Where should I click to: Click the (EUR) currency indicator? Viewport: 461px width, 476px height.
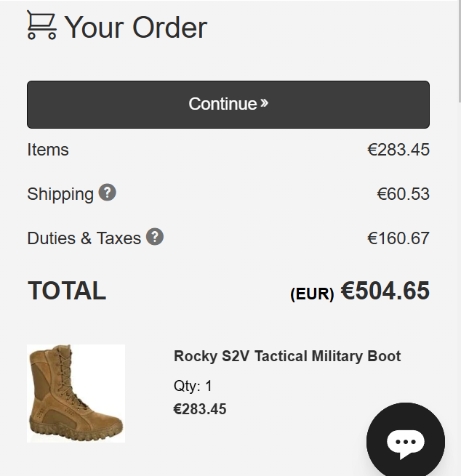[312, 294]
